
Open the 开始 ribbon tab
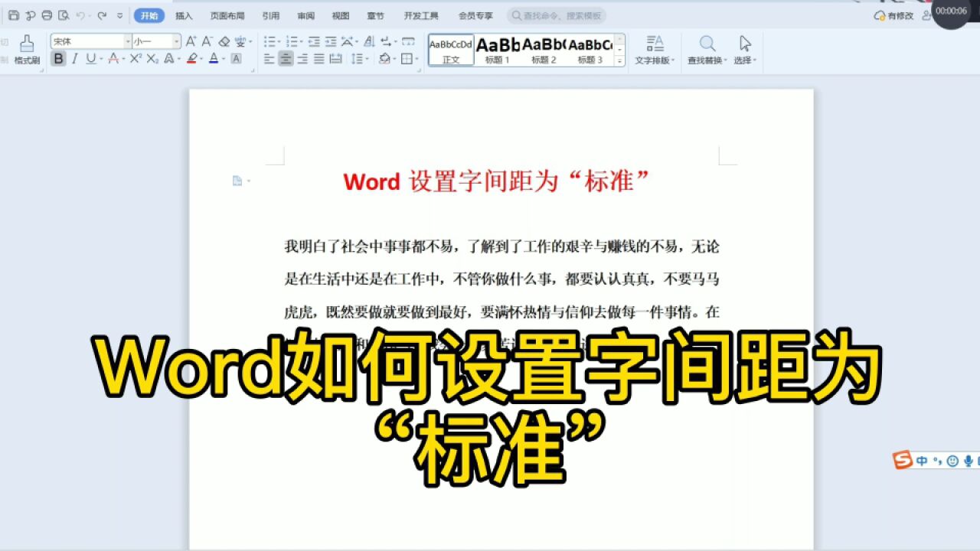(149, 15)
